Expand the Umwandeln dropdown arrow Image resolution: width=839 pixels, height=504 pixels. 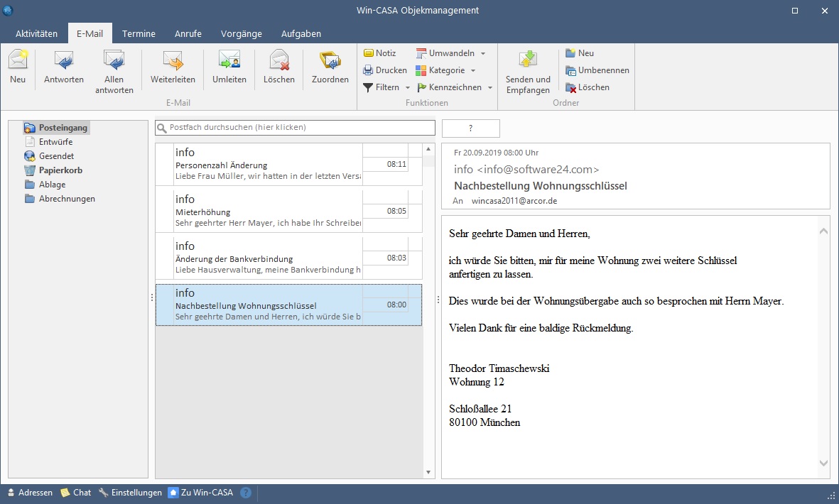tap(483, 53)
